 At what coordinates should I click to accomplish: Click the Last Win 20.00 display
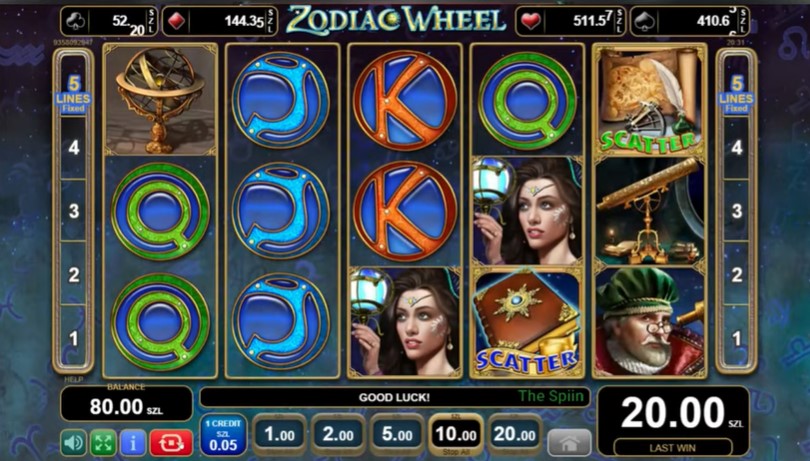click(x=673, y=421)
